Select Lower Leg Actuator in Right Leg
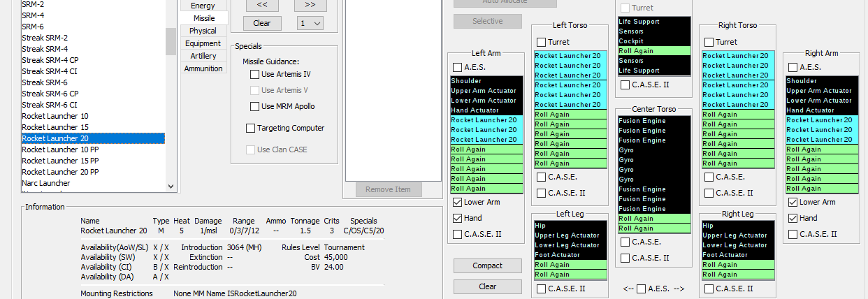Viewport: 868px width, 299px height. [x=738, y=245]
